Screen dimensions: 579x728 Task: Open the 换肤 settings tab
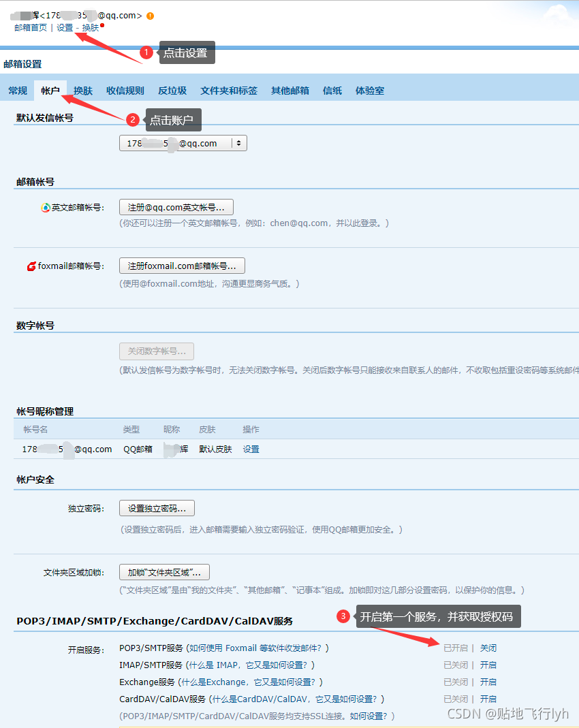pos(83,91)
